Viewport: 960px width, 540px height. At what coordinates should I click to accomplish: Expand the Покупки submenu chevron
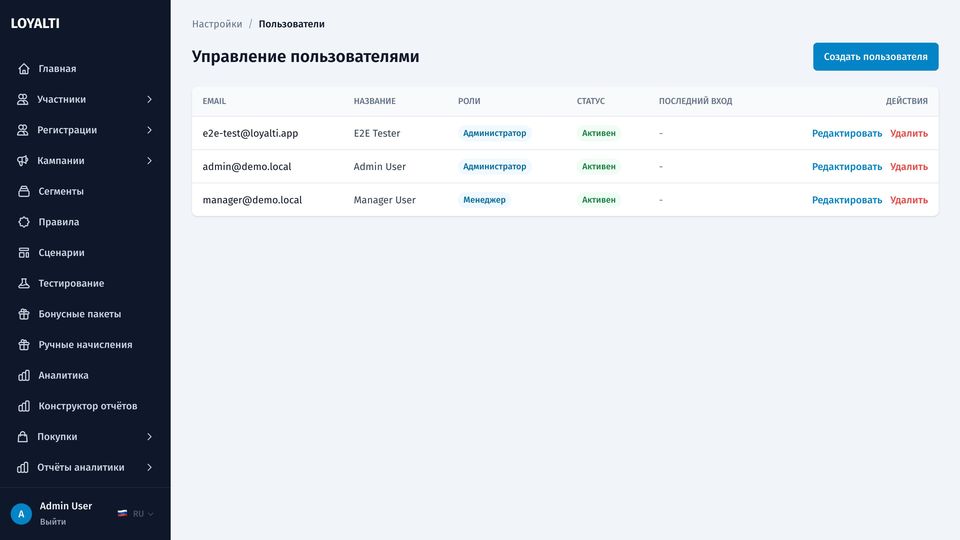(x=149, y=437)
